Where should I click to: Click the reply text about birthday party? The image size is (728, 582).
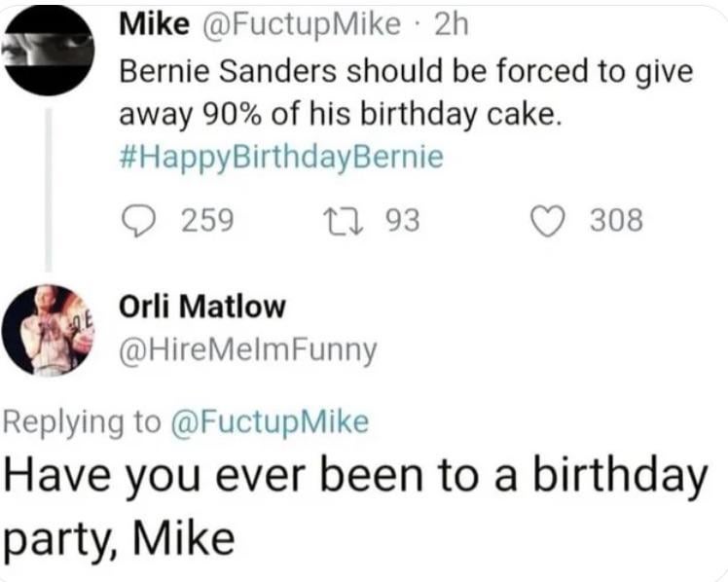(350, 476)
